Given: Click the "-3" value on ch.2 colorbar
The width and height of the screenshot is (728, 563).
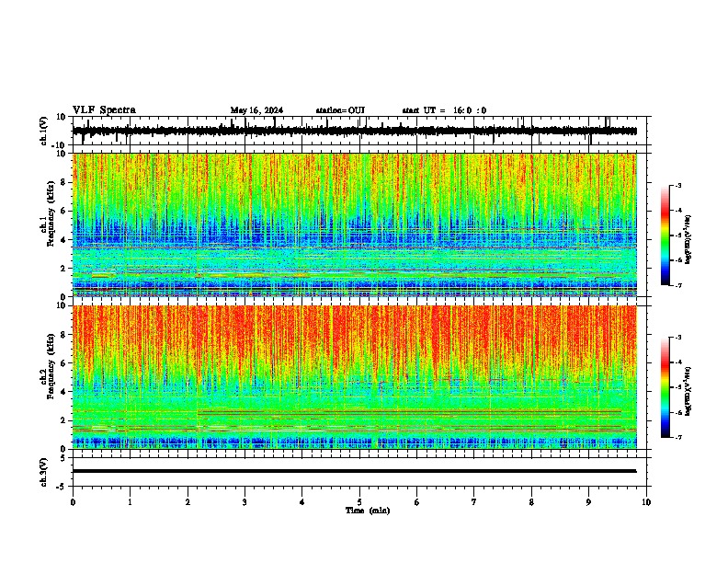Looking at the screenshot, I should pos(677,338).
